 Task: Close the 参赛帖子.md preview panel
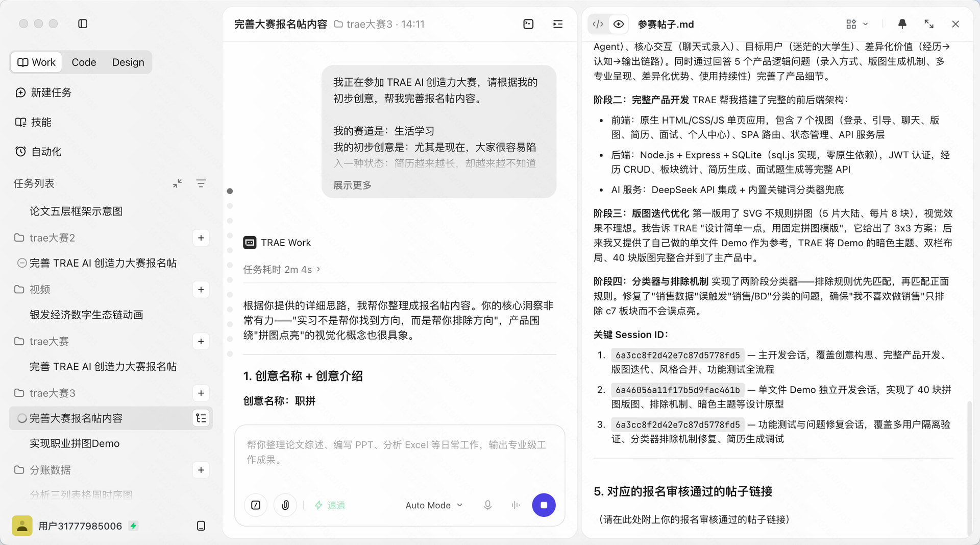955,24
